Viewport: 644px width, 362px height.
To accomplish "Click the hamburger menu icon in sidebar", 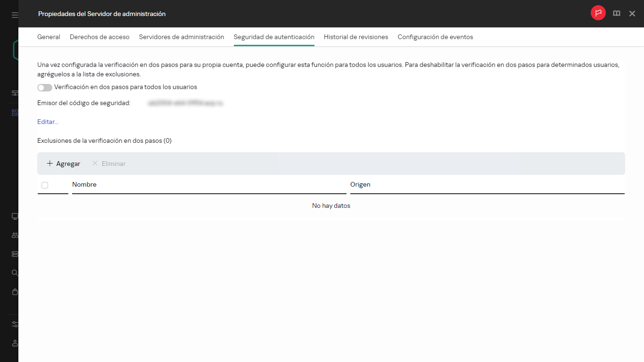I will tap(15, 15).
